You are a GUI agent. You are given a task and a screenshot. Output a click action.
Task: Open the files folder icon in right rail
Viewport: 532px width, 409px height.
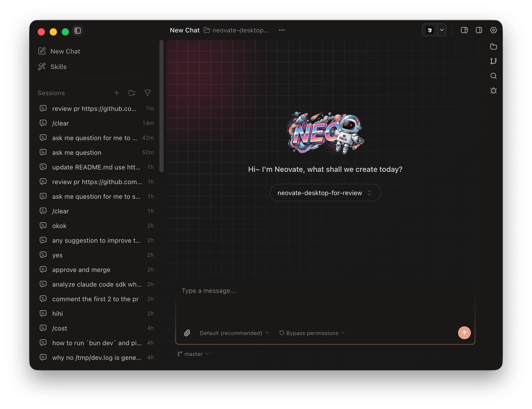[493, 47]
